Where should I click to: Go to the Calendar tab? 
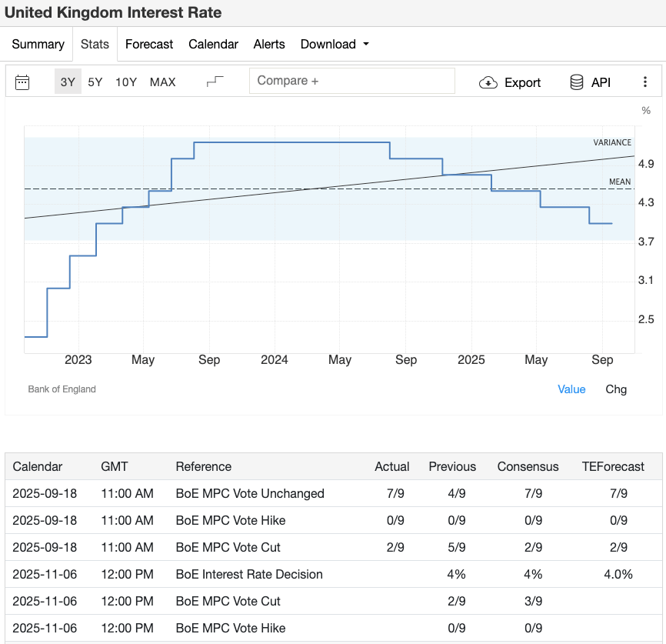click(x=213, y=45)
